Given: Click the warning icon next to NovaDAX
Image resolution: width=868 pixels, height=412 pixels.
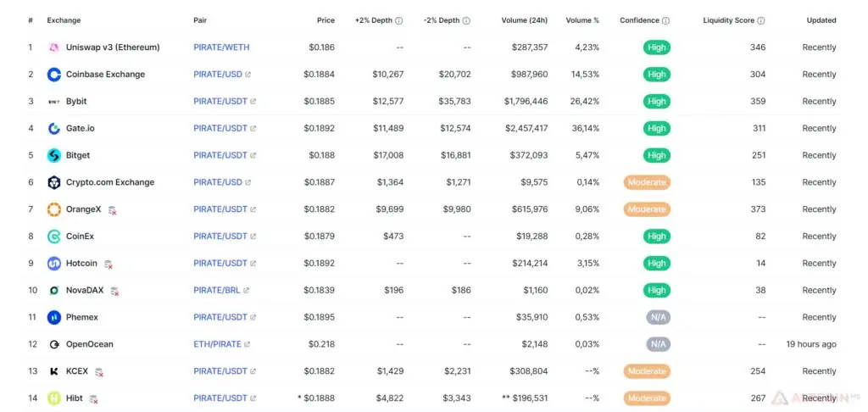Looking at the screenshot, I should (x=114, y=292).
